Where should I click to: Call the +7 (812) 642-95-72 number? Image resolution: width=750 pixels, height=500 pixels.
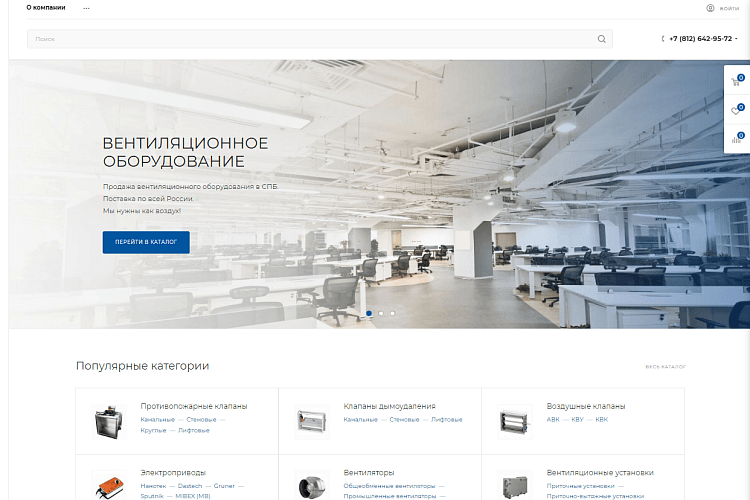(700, 39)
